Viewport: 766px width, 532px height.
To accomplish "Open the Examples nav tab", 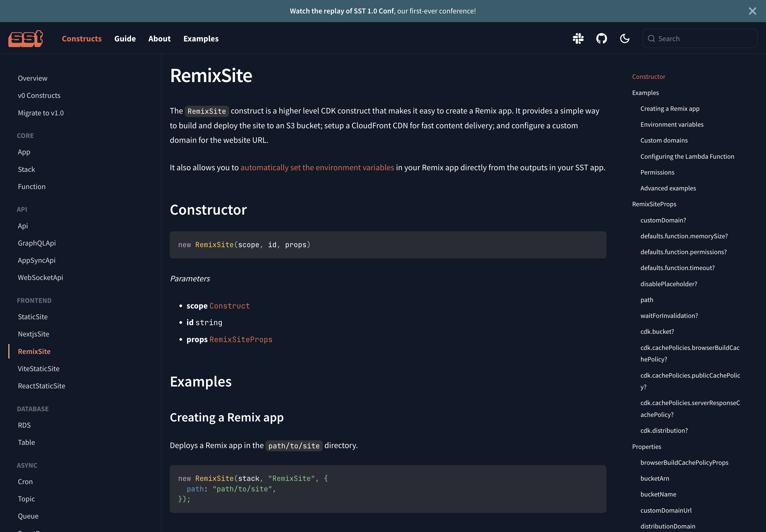I will (x=201, y=39).
